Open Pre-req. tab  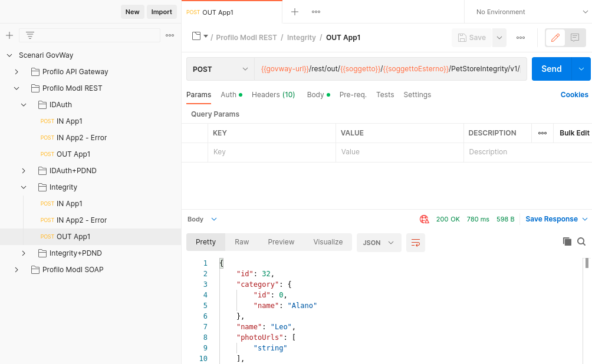pyautogui.click(x=353, y=95)
